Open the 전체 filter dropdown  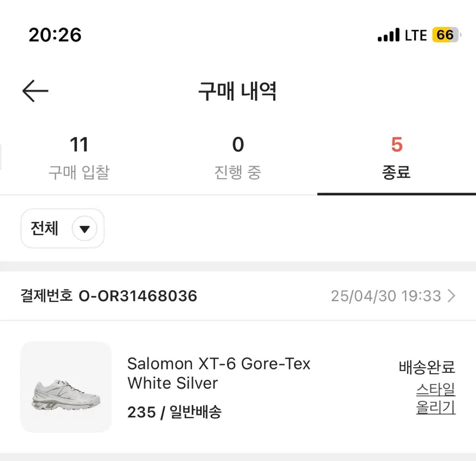(x=63, y=229)
